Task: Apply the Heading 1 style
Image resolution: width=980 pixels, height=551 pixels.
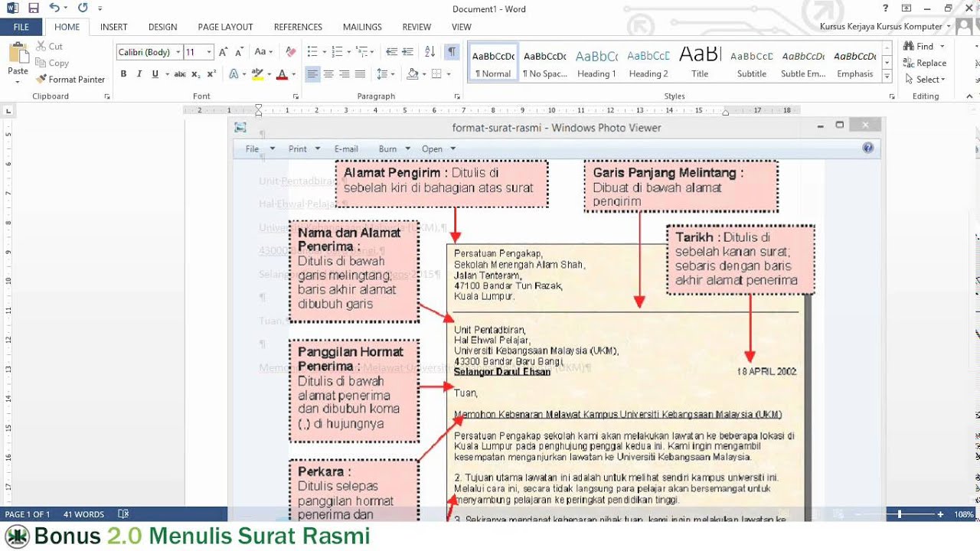Action: 596,64
